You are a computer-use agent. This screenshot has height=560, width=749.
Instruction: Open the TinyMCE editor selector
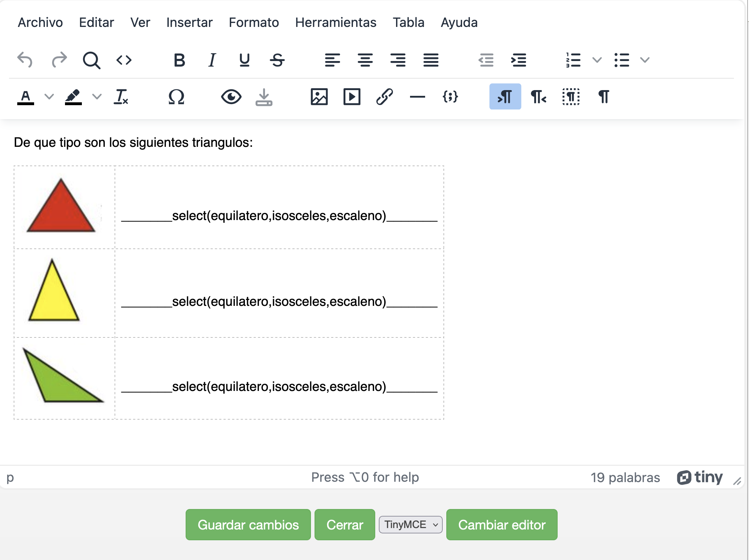[x=410, y=524]
